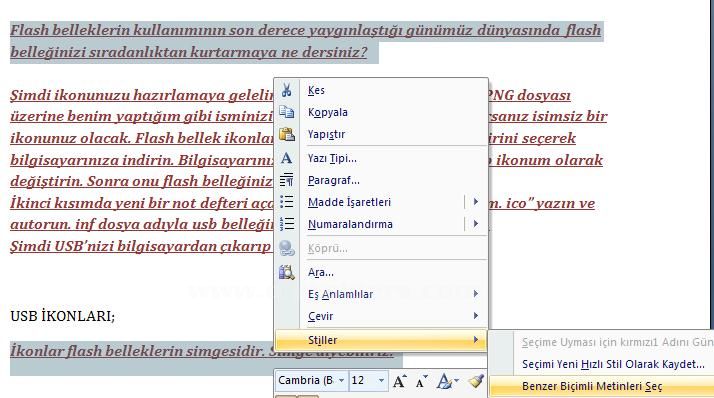The height and width of the screenshot is (398, 714).
Task: Click the bullet list icon
Action: (x=286, y=202)
